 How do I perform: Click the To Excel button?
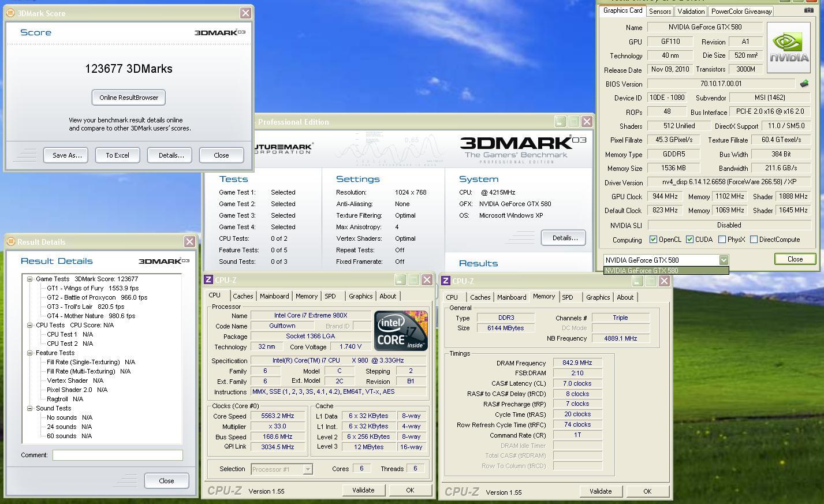pos(117,155)
